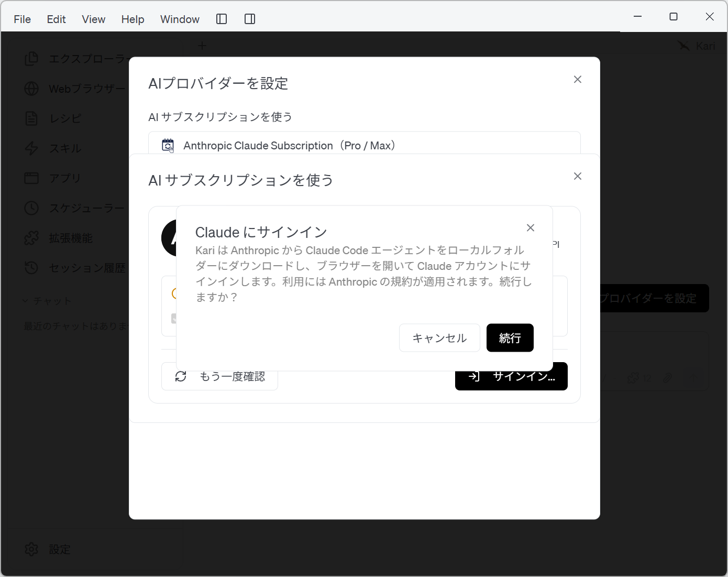Click the Kari logo icon
The width and height of the screenshot is (728, 577).
[684, 46]
